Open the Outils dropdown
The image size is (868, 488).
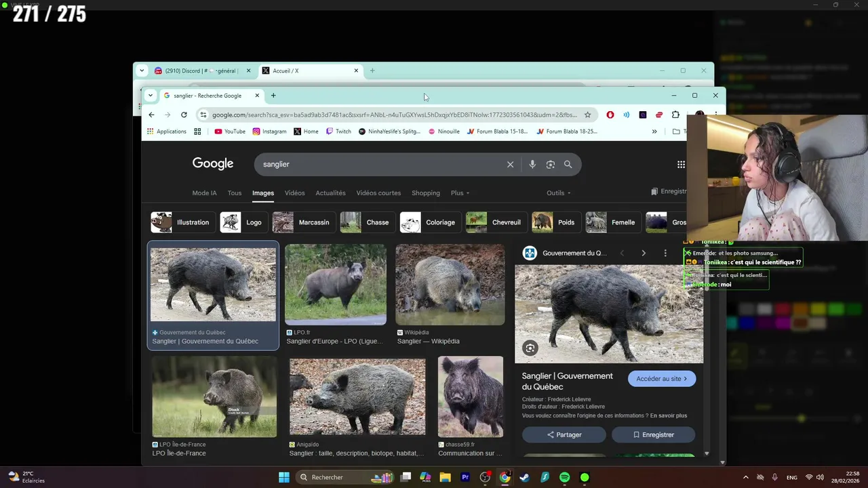point(559,193)
